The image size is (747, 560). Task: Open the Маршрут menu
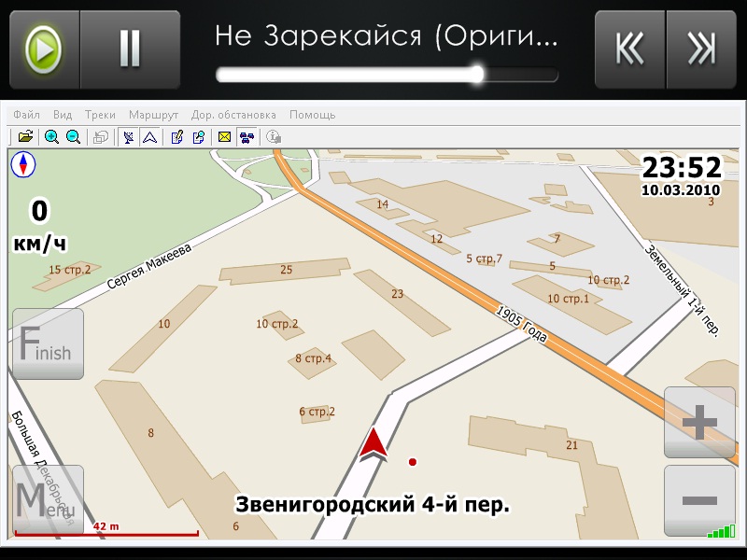point(153,115)
